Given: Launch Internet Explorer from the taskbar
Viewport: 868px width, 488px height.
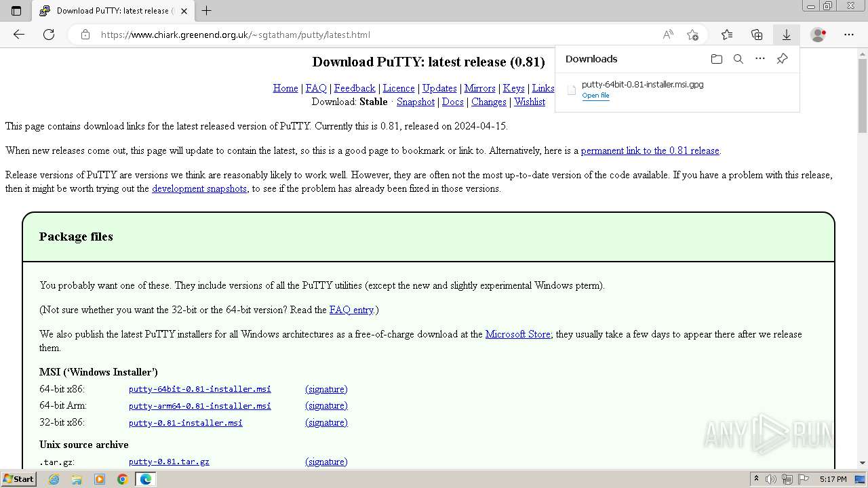Looking at the screenshot, I should (54, 479).
